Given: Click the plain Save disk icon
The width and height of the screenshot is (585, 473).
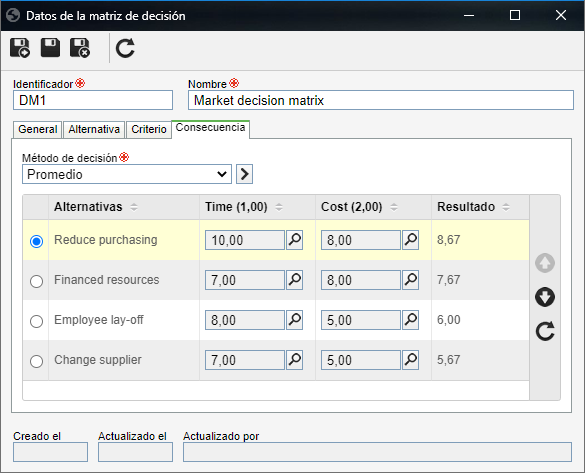Looking at the screenshot, I should coord(50,48).
